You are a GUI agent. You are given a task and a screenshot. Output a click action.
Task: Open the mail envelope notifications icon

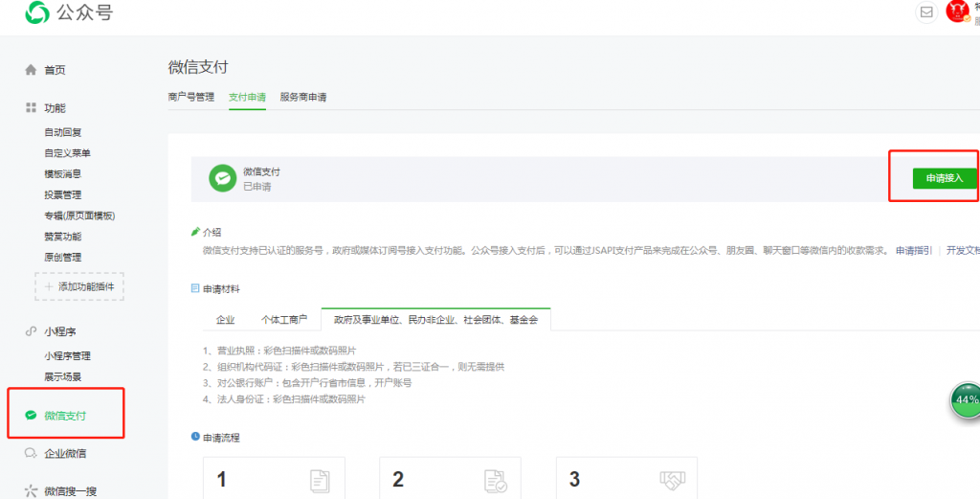pos(926,11)
